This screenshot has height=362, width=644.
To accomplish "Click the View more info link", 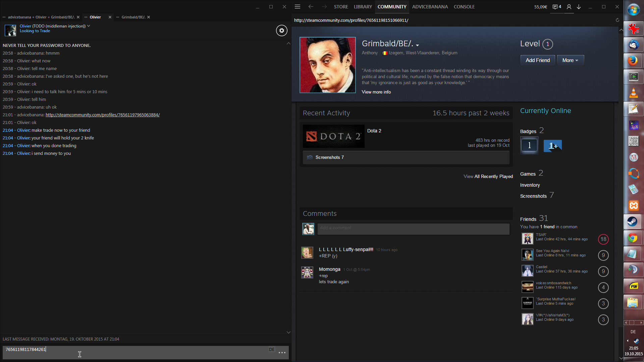I will click(376, 92).
